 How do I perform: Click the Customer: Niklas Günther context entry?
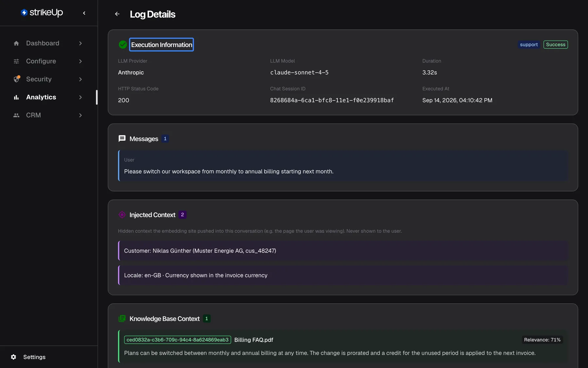tap(343, 251)
